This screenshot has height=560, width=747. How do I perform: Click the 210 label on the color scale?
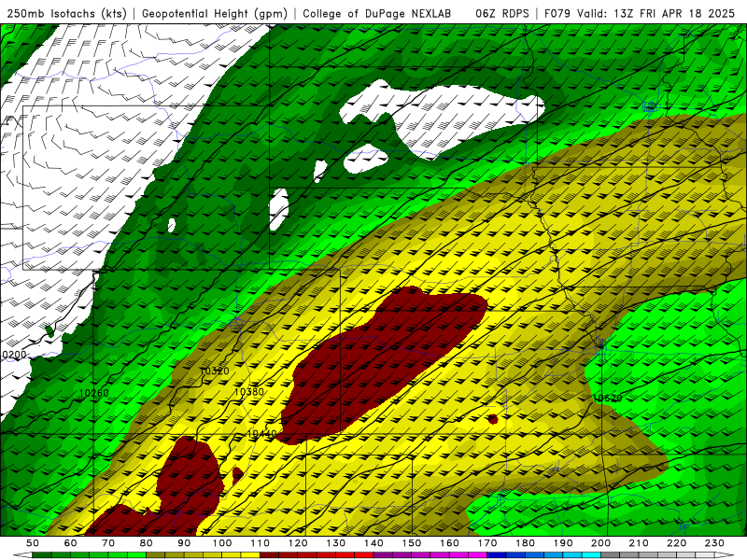tap(639, 543)
